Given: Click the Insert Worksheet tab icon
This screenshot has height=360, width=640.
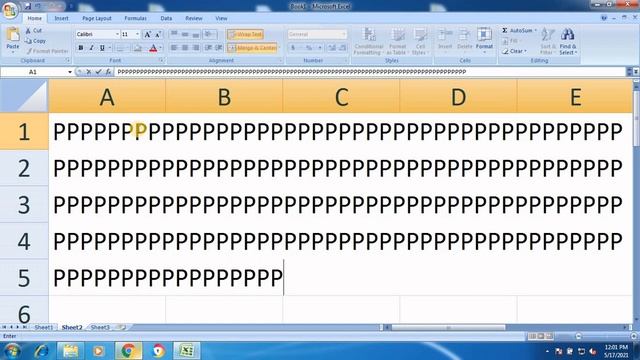Looking at the screenshot, I should click(121, 327).
